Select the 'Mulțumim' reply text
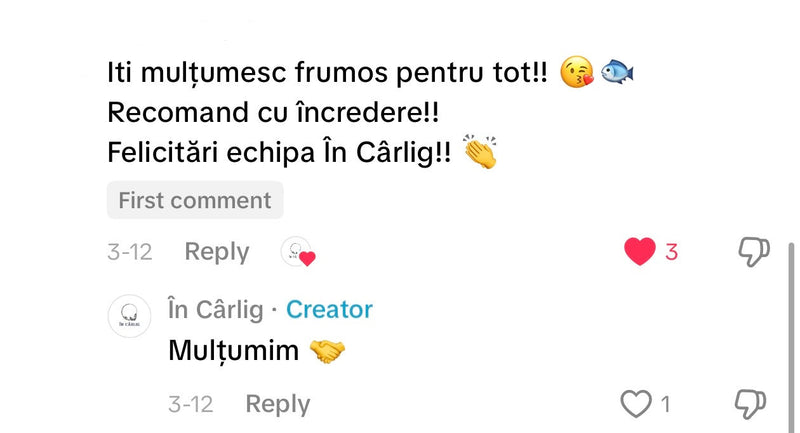Screen dimensions: 800x433 point(234,351)
